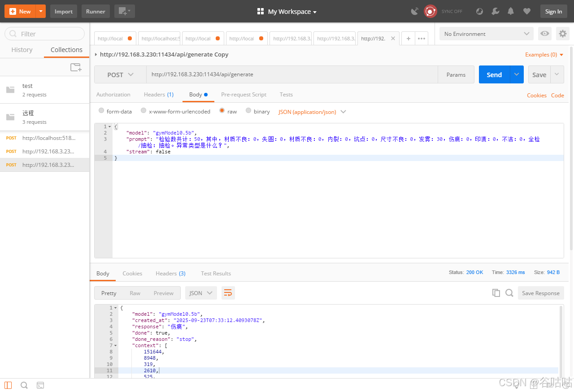Add a new request tab

(408, 39)
